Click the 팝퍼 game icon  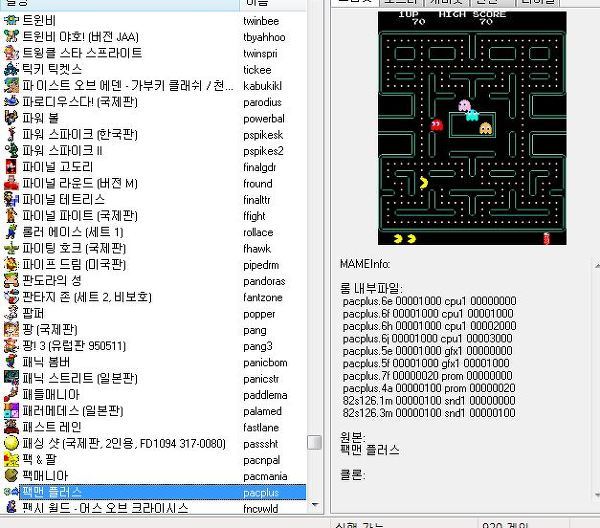pyautogui.click(x=11, y=313)
